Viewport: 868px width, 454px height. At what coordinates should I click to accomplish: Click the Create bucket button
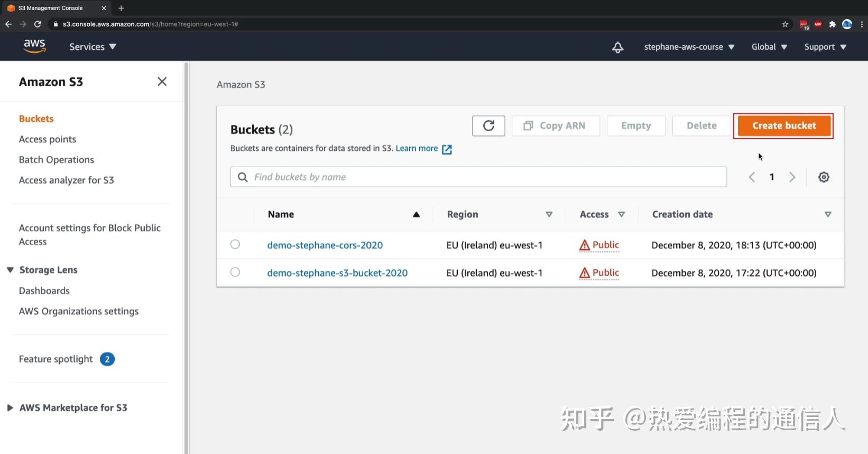[784, 126]
